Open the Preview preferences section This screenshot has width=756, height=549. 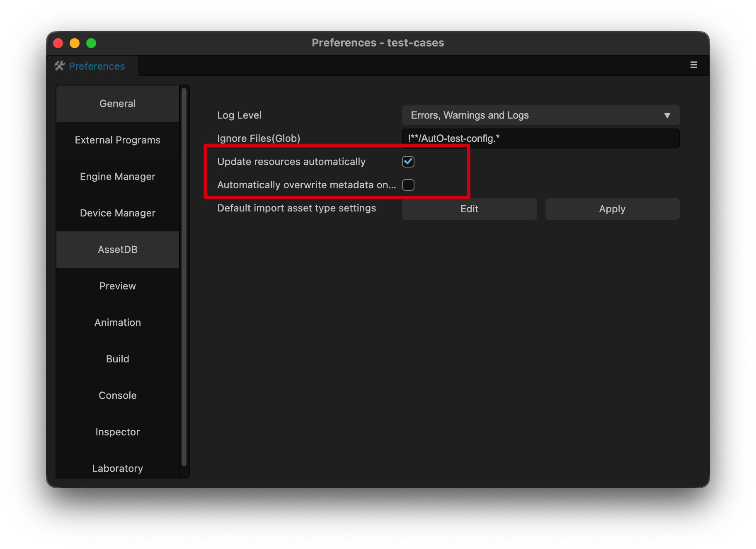(x=118, y=286)
